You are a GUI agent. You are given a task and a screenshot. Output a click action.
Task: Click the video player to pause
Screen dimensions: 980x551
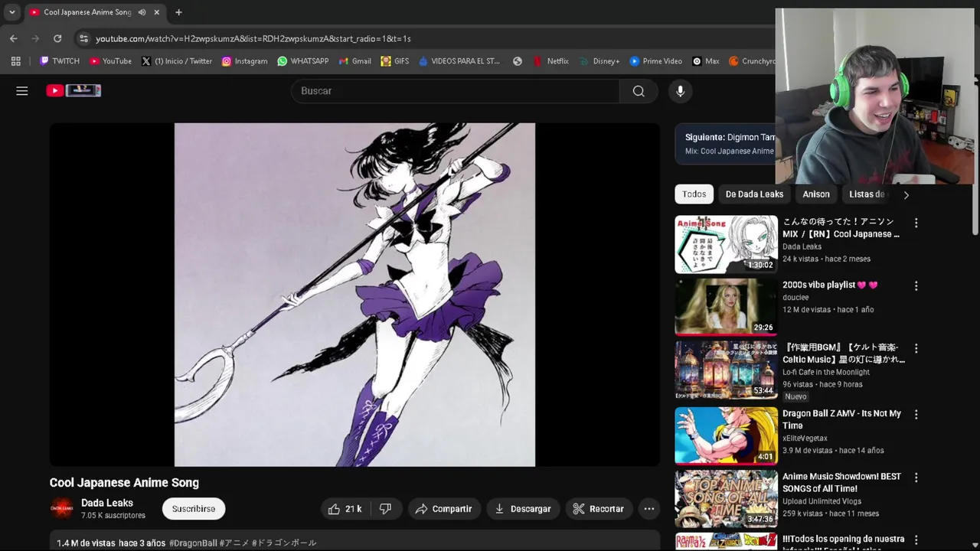(354, 295)
